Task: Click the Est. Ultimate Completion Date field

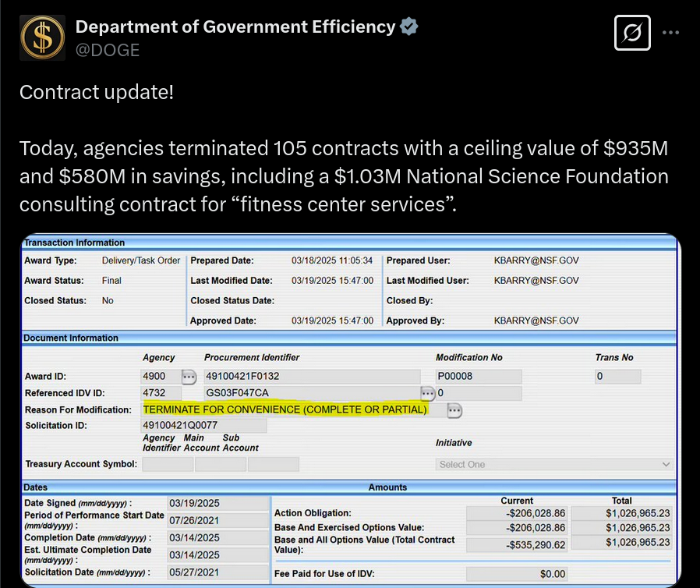Action: point(218,555)
